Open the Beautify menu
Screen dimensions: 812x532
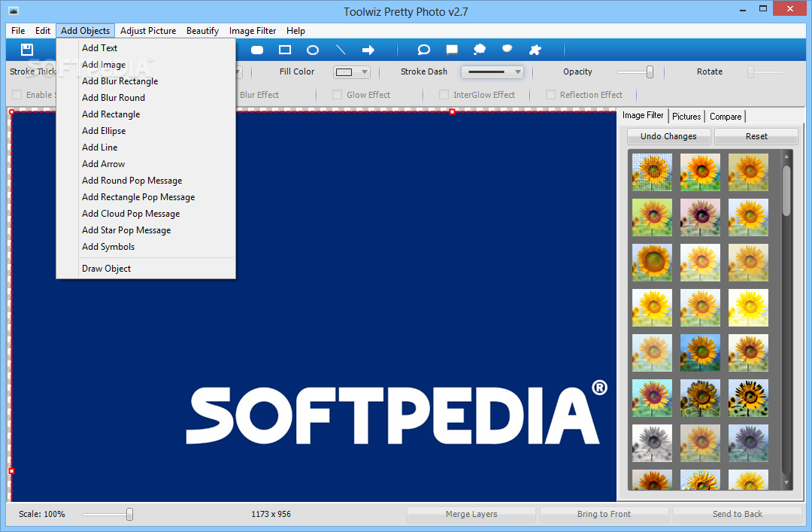click(202, 31)
